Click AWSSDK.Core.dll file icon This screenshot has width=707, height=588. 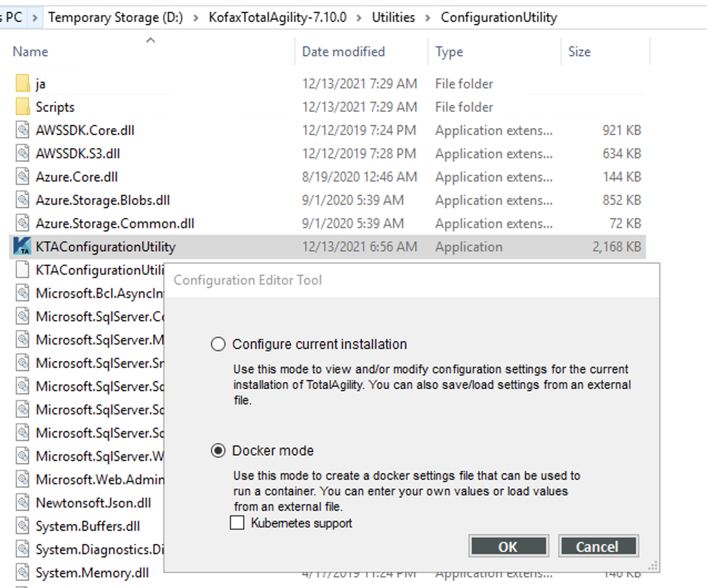(22, 130)
